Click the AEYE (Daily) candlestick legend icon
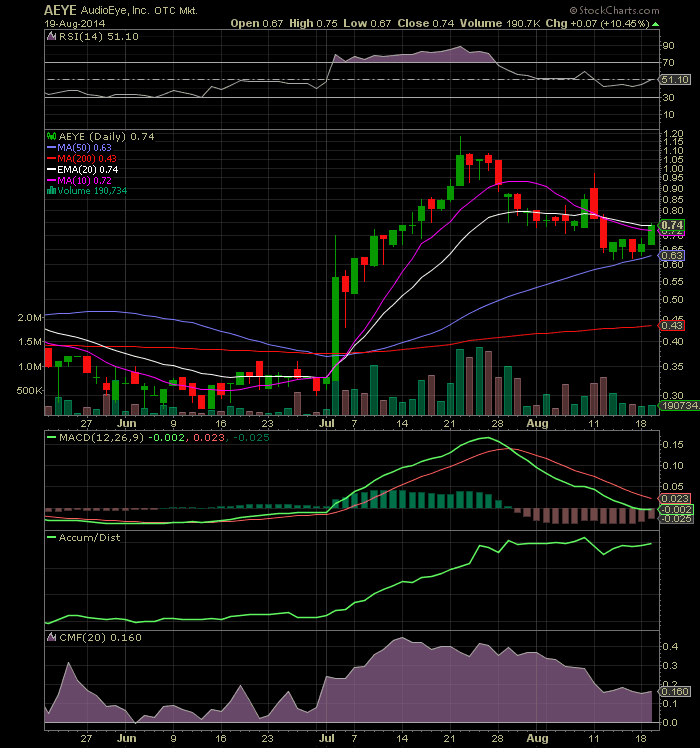This screenshot has height=748, width=700. (x=51, y=136)
